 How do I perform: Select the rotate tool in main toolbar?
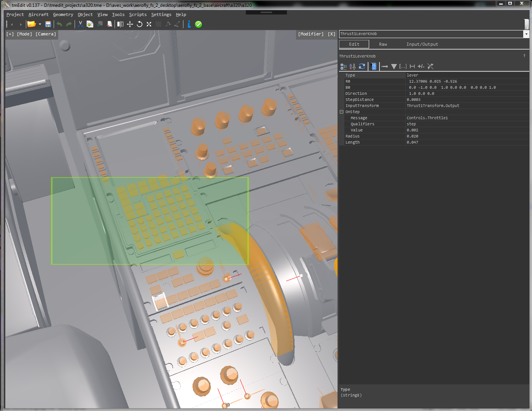pyautogui.click(x=140, y=24)
